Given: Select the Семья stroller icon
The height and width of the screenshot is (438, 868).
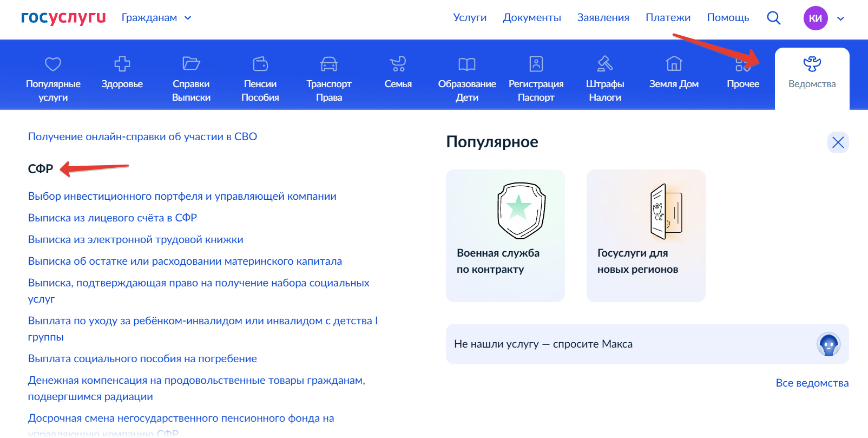Looking at the screenshot, I should (398, 64).
